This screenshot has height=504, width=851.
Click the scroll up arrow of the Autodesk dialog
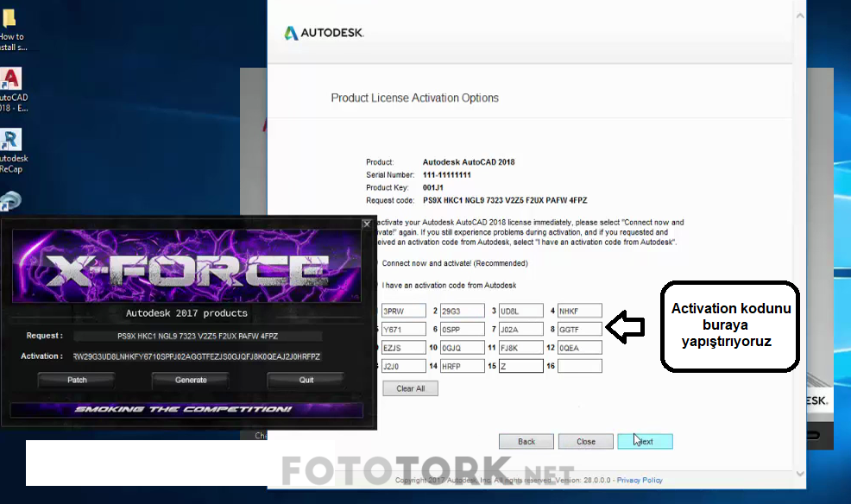800,16
